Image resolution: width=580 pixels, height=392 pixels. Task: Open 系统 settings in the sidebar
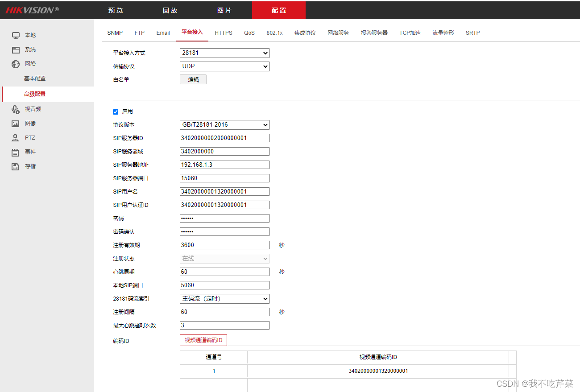click(30, 50)
